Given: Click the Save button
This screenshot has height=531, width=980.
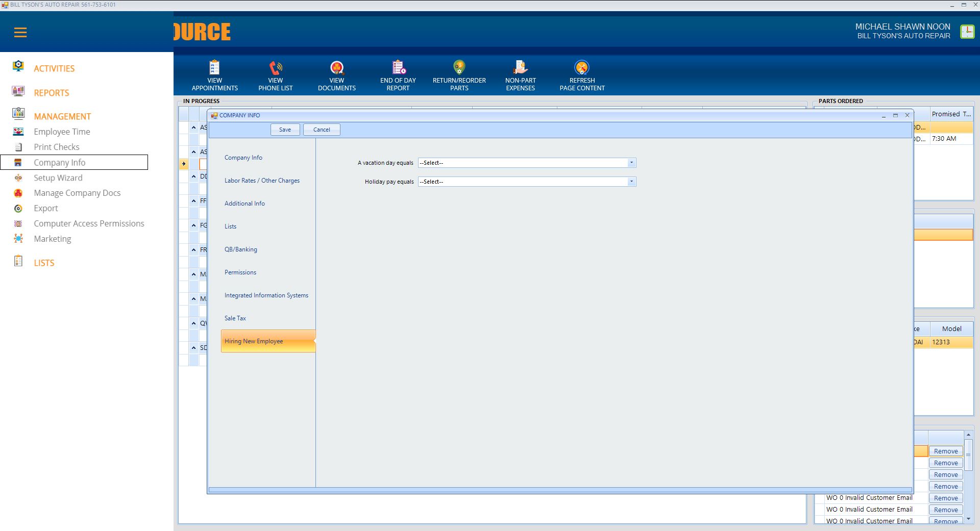Looking at the screenshot, I should point(285,130).
